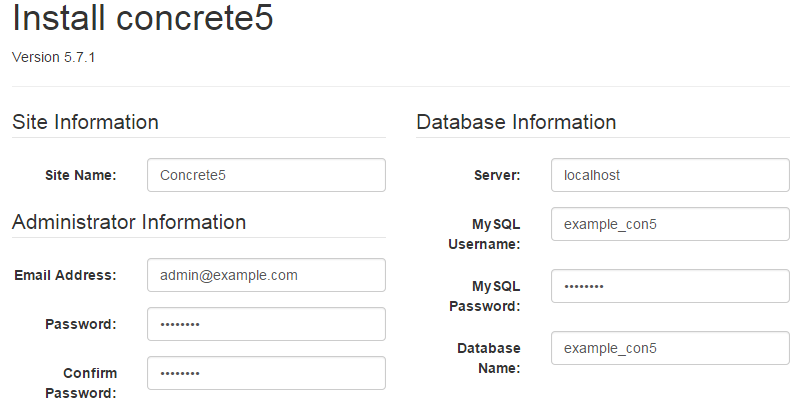800x414 pixels.
Task: Click the Install concrete5 heading
Action: pos(143,18)
